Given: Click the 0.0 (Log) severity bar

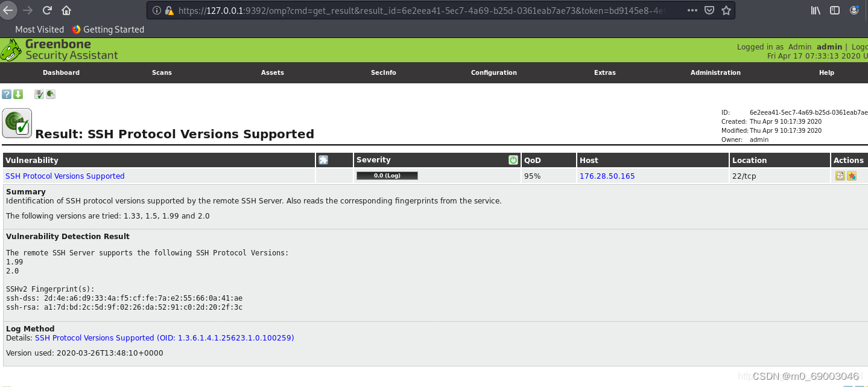Looking at the screenshot, I should point(387,176).
